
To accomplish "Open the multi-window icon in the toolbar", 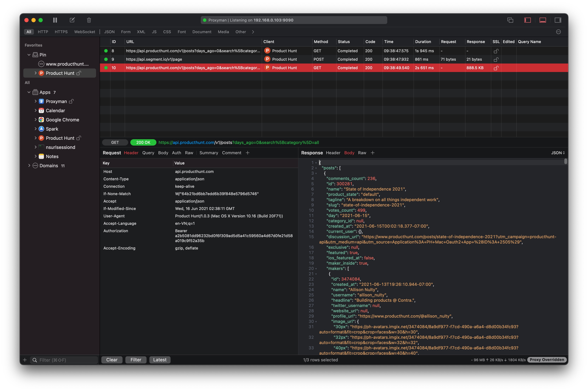I will (x=510, y=20).
